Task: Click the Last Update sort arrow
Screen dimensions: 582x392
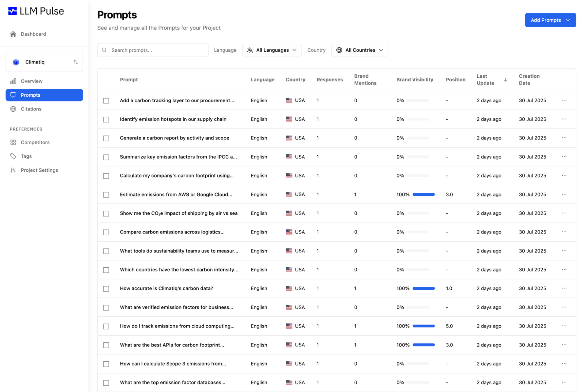Action: click(x=505, y=80)
